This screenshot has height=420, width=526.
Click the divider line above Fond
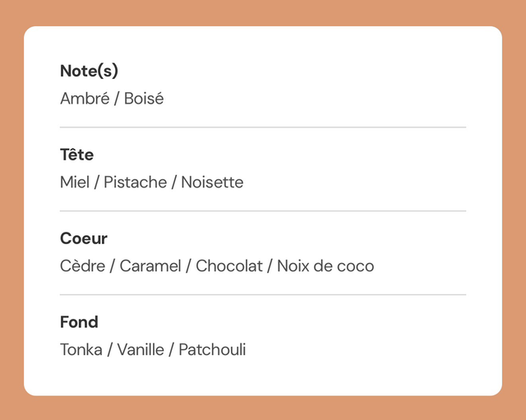coord(263,294)
